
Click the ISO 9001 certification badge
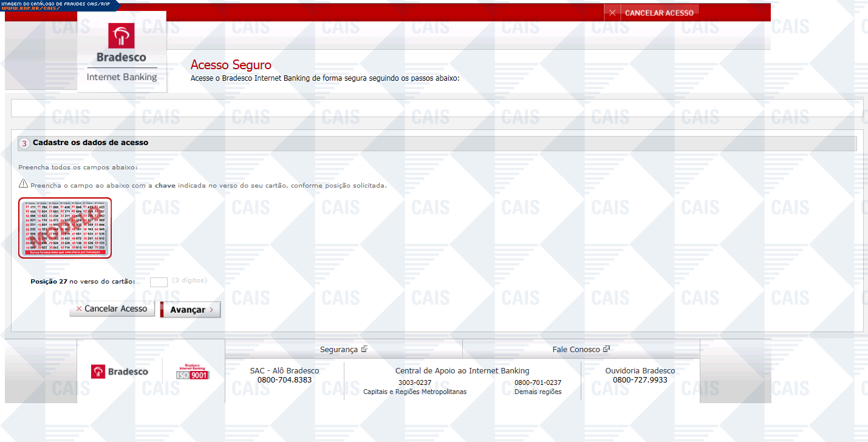coord(192,372)
